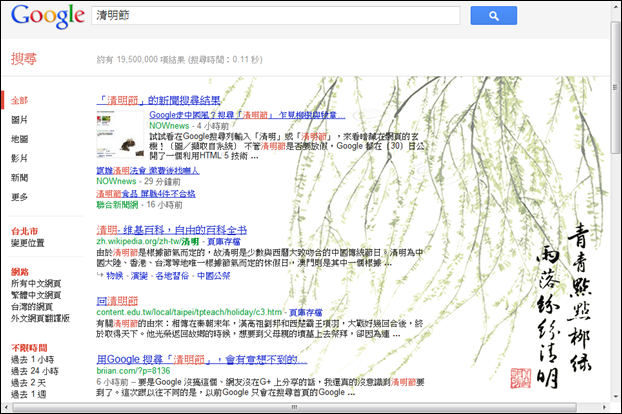Viewport: 622px width, 414px height.
Task: Click the briian.com/?p=8136 URL text
Action: pos(133,371)
